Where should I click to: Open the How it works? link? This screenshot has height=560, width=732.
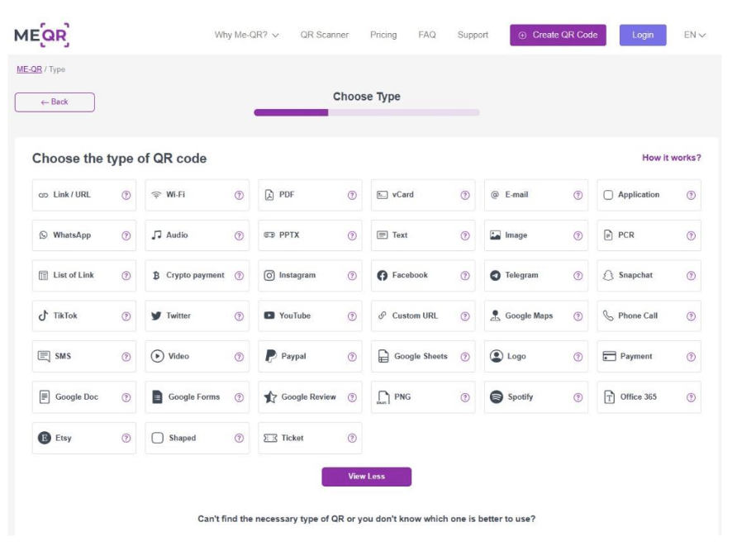[672, 158]
